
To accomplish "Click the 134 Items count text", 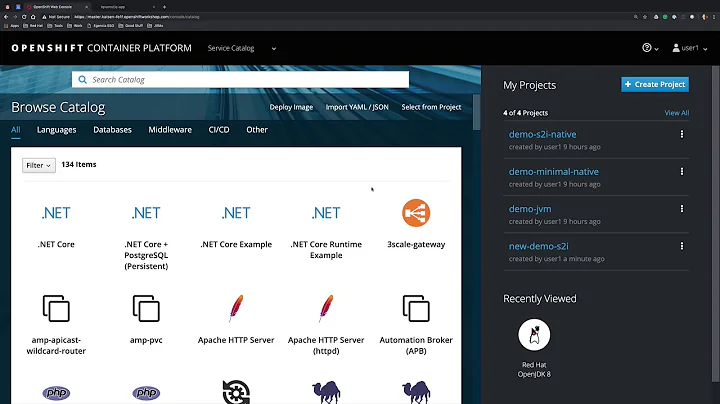I will (79, 164).
